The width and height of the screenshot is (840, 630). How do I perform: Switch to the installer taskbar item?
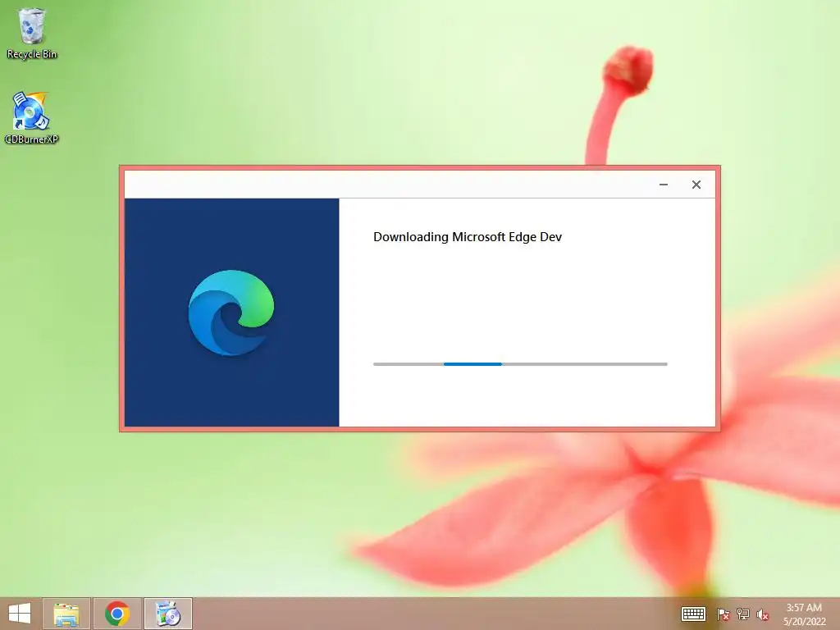tap(168, 614)
